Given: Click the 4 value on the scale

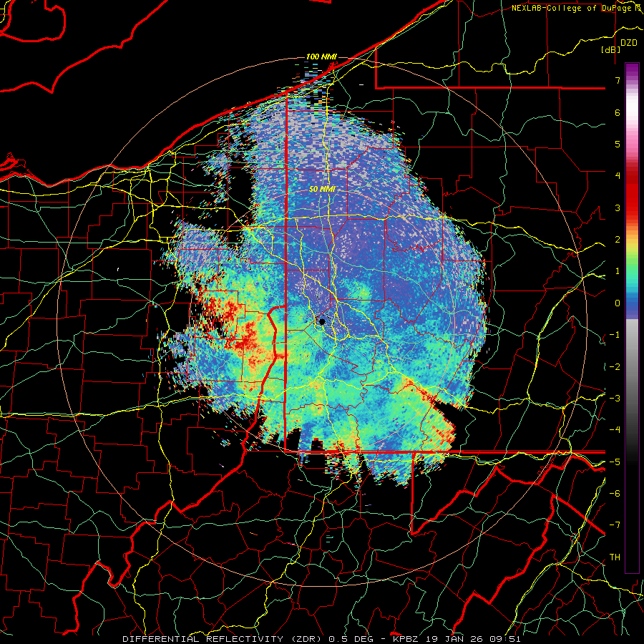Looking at the screenshot, I should click(x=618, y=176).
